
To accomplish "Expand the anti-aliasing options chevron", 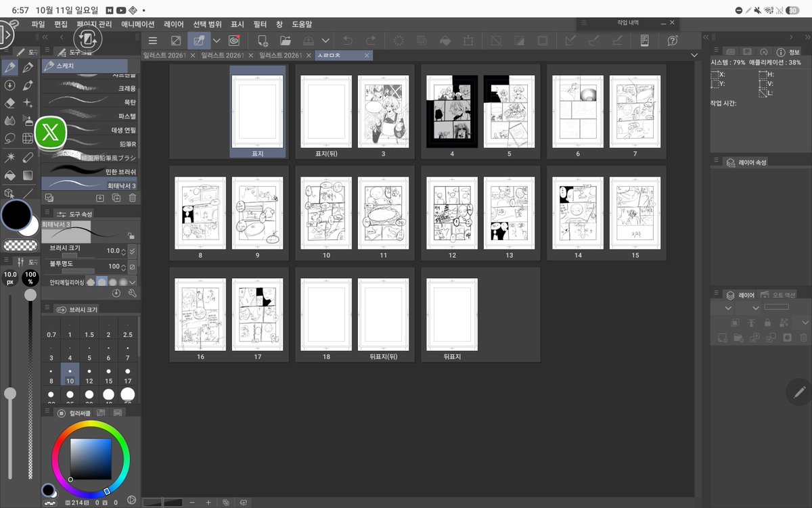I will click(x=133, y=282).
